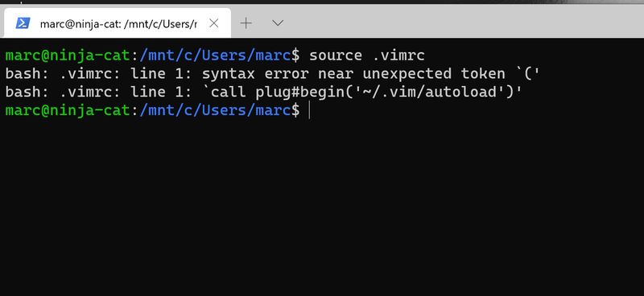Screen dimensions: 644x296
Task: Click the 'source .vimrc' command text
Action: click(x=367, y=55)
